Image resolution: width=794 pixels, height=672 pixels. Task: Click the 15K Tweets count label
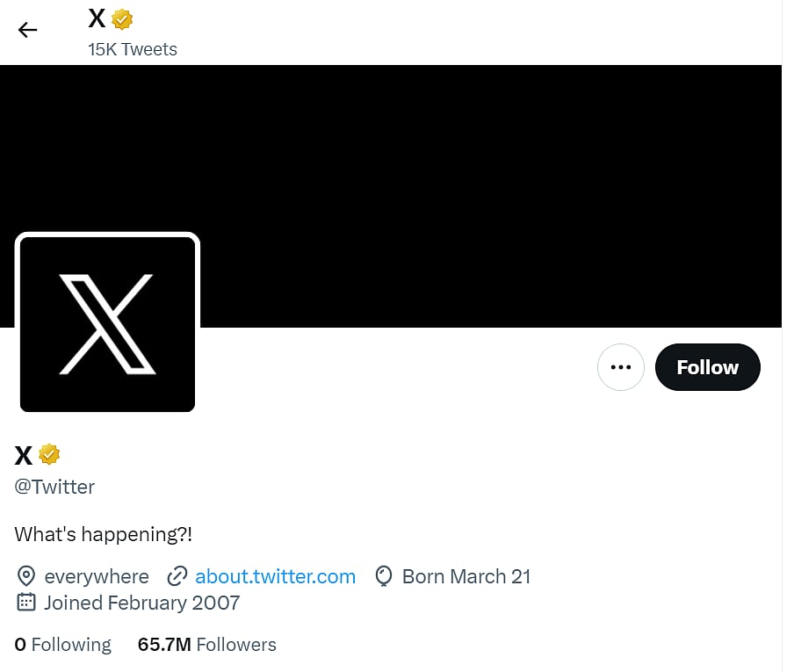pos(133,49)
